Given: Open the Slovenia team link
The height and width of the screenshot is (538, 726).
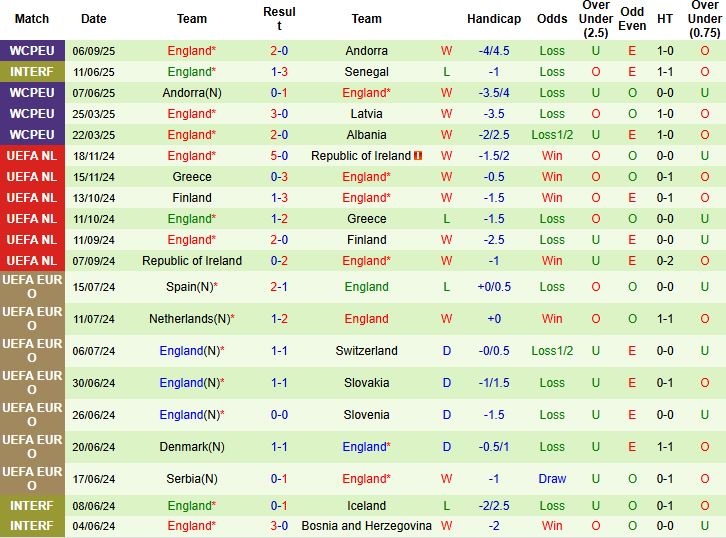Looking at the screenshot, I should (x=366, y=415).
